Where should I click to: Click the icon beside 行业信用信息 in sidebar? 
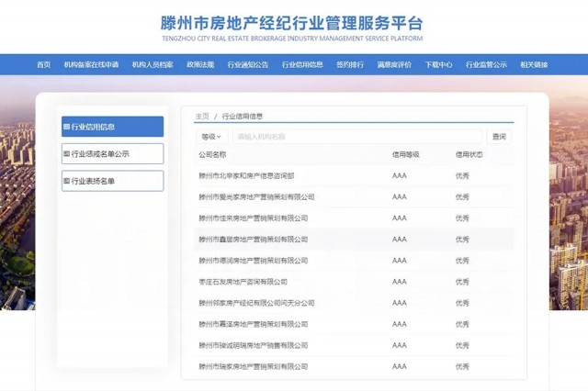point(66,127)
